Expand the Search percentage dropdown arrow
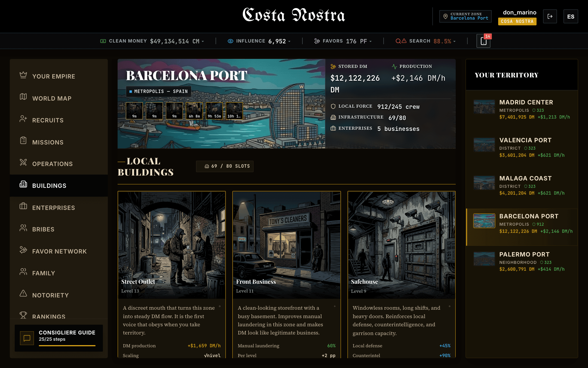 (x=454, y=41)
